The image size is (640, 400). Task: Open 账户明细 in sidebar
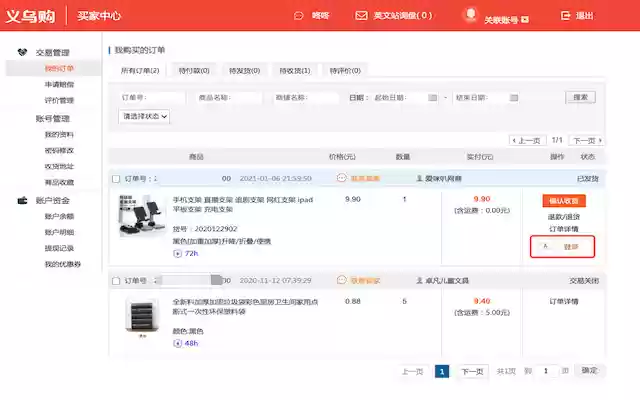pos(59,232)
